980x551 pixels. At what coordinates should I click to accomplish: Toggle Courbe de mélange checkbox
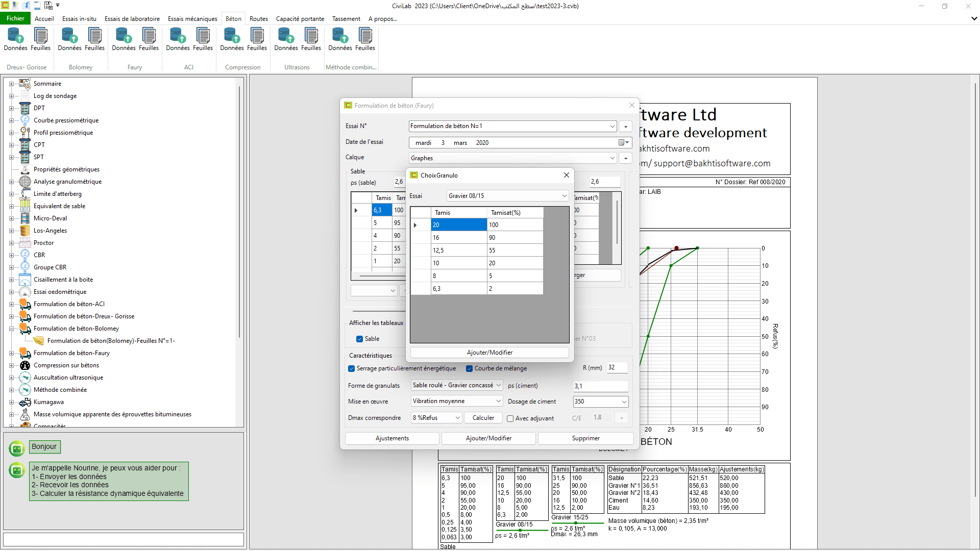pyautogui.click(x=469, y=368)
